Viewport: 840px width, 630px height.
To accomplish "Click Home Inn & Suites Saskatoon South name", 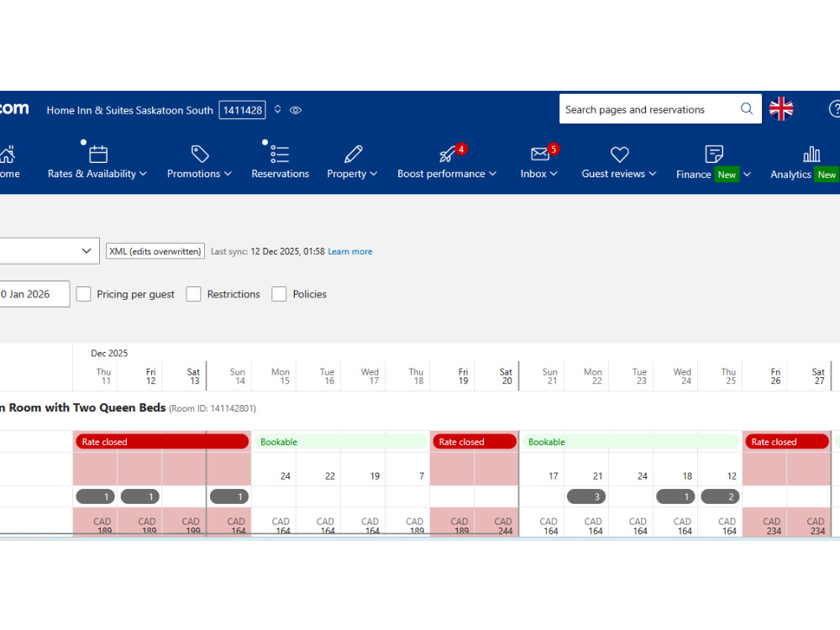I will pos(129,110).
